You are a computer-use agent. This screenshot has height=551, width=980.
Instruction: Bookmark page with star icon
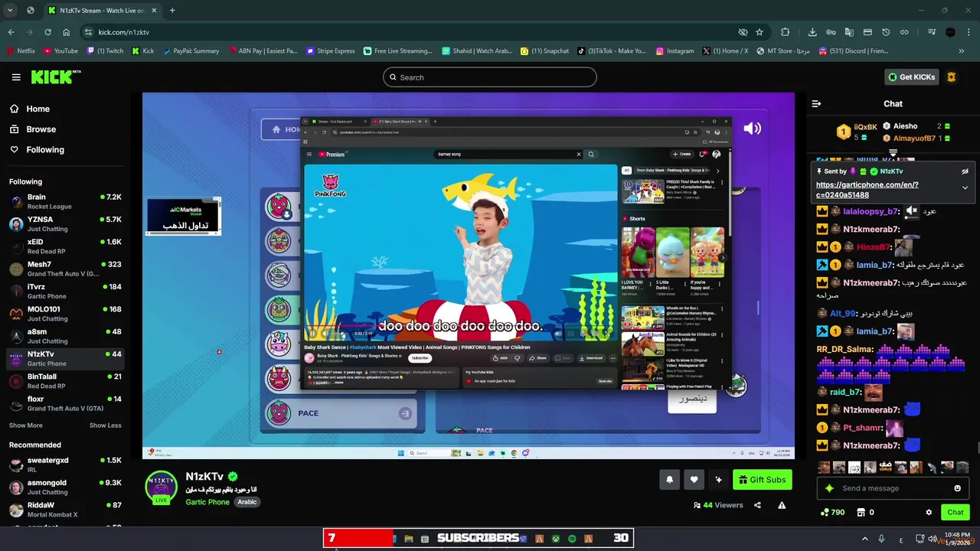pos(759,32)
